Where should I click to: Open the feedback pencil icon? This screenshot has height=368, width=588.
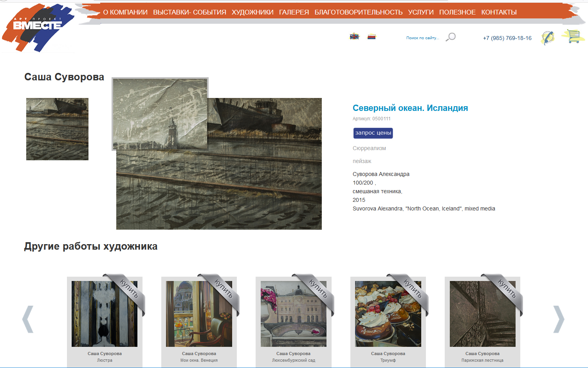tap(548, 38)
